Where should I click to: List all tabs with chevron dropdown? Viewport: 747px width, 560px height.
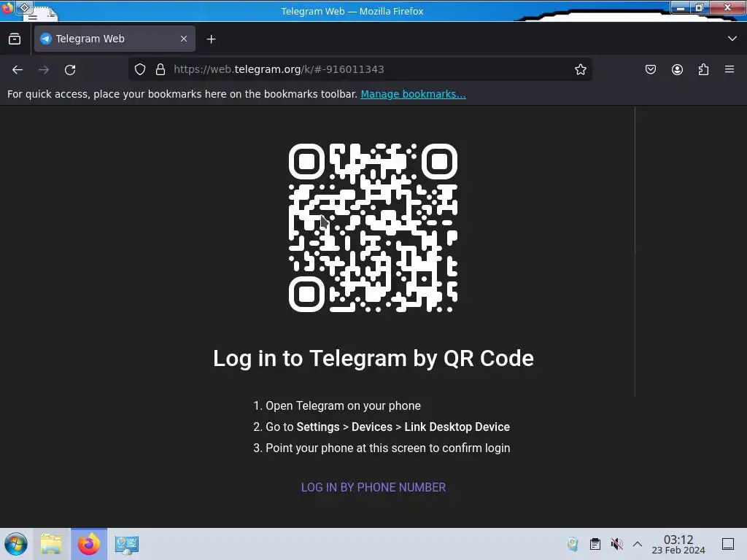pyautogui.click(x=732, y=39)
